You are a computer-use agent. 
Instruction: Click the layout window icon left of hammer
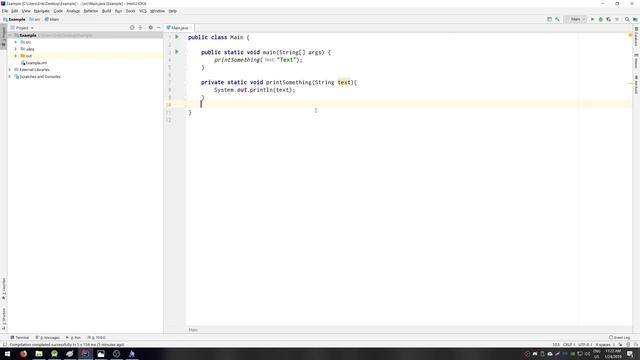click(x=549, y=19)
